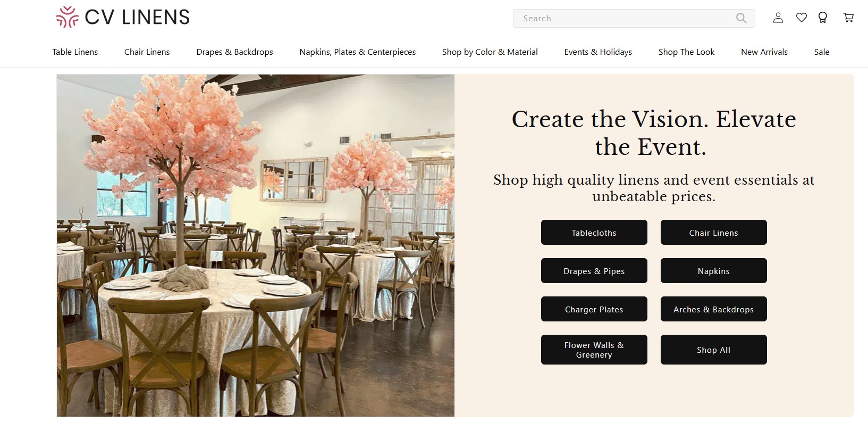The width and height of the screenshot is (868, 422).
Task: Open the shopping cart icon
Action: (x=848, y=18)
